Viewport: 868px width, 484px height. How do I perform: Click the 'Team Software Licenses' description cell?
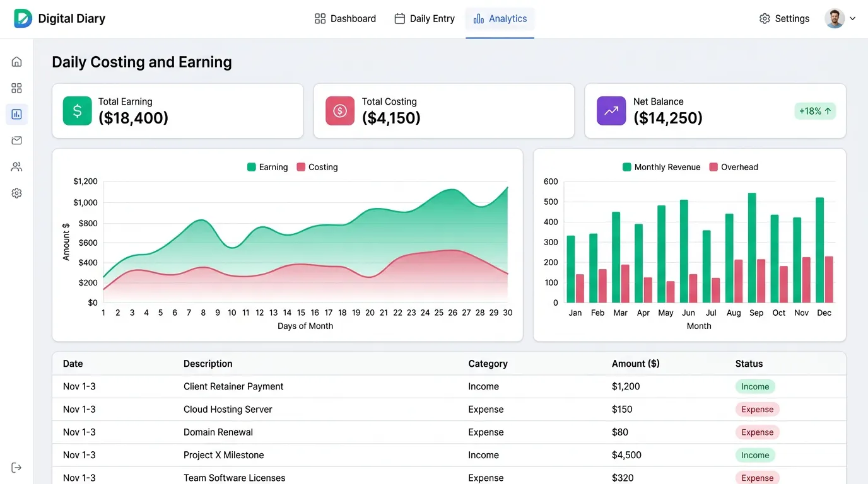[x=235, y=478]
